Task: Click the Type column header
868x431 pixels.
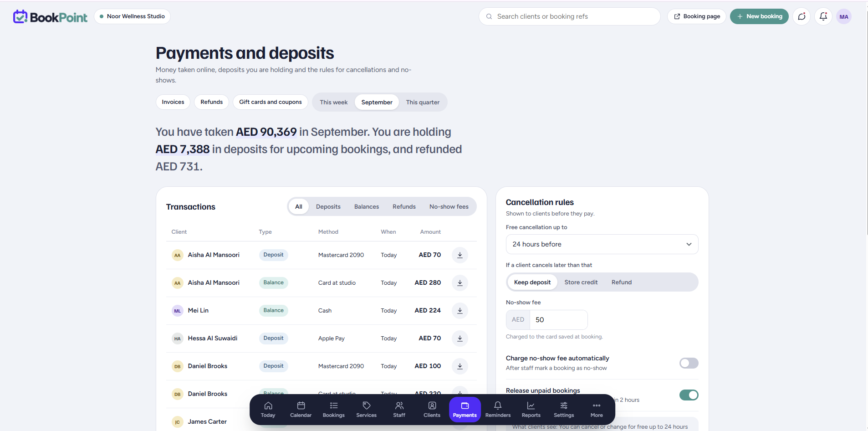Action: [266, 232]
